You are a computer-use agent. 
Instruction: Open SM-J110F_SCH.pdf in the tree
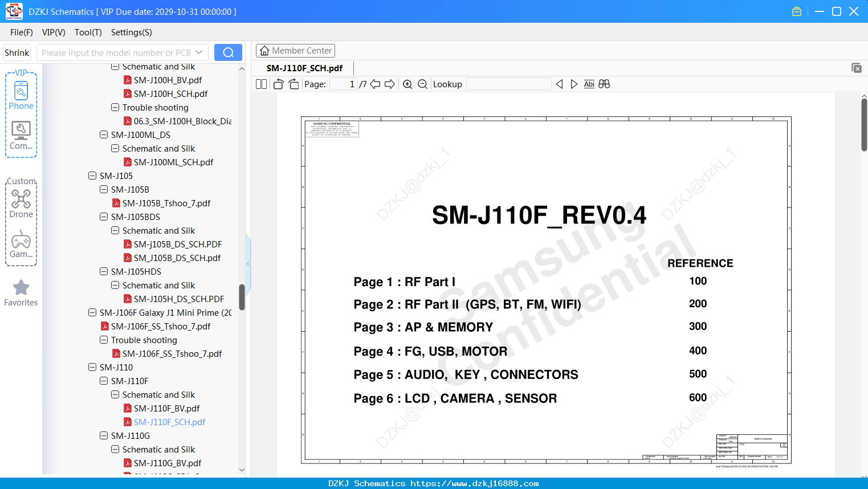pos(169,422)
